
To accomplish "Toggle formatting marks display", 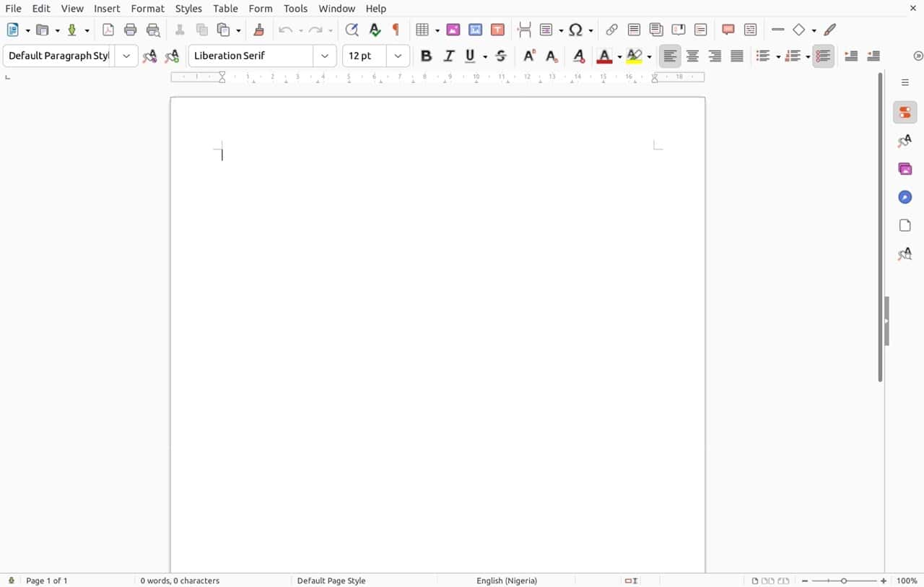I will click(396, 30).
